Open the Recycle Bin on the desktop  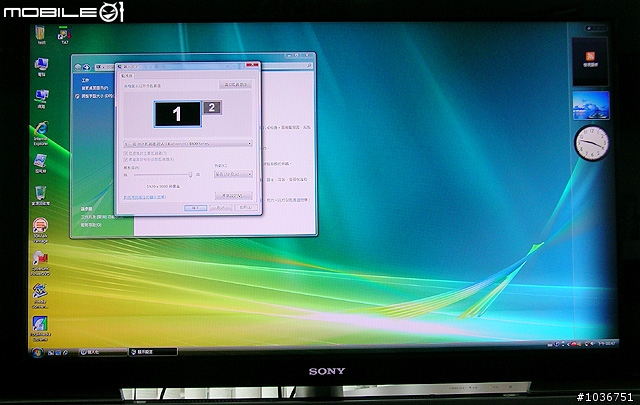(x=40, y=196)
